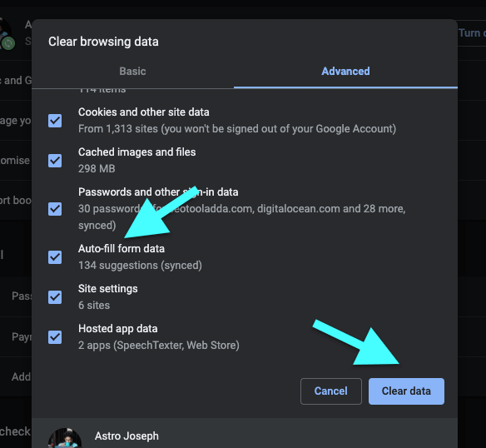Screen dimensions: 486x448
Task: Uncheck Cookies and other site data checkbox
Action: pos(55,121)
